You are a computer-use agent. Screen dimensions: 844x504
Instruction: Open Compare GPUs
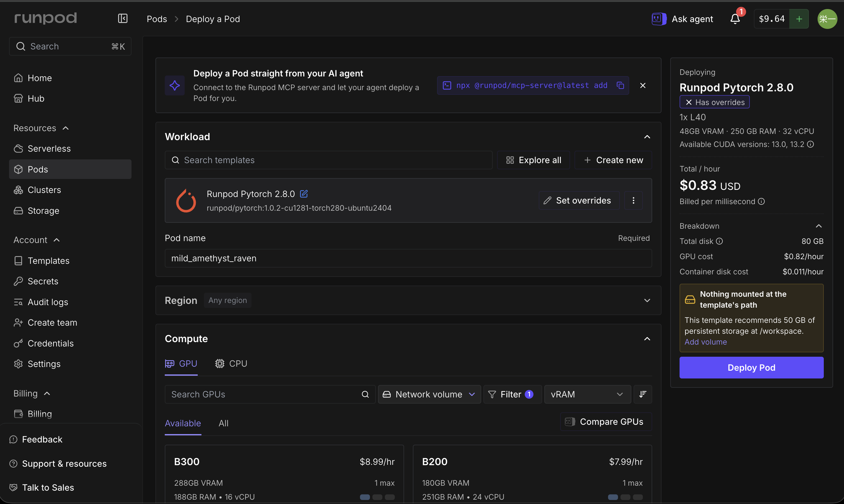pos(606,421)
